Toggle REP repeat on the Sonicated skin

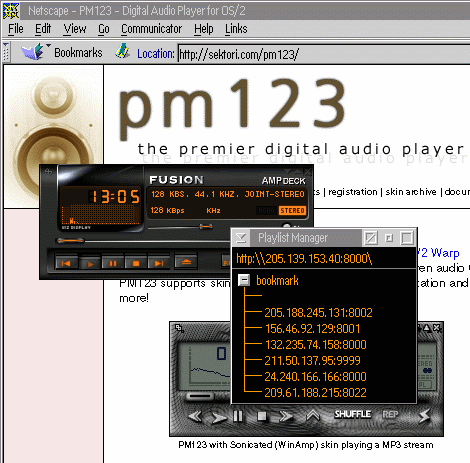(390, 414)
